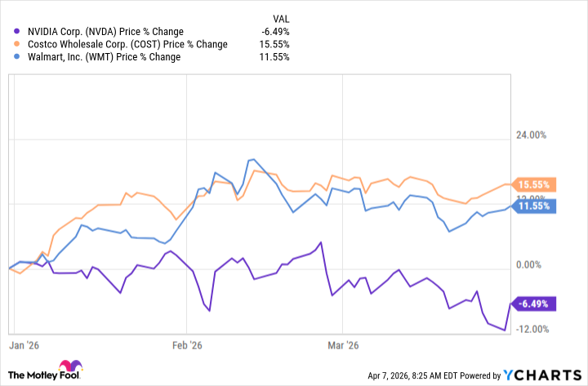The image size is (588, 386).
Task: Click the purple -6.49% end-of-line tag
Action: [532, 304]
